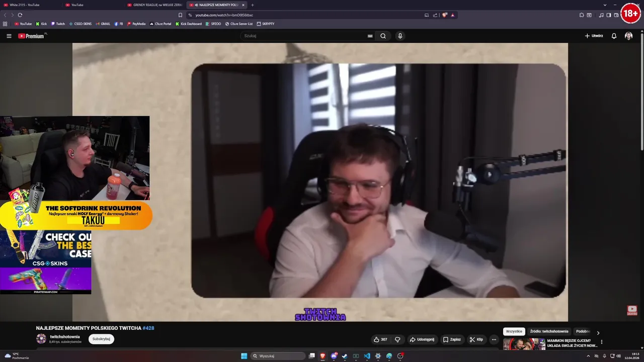The width and height of the screenshot is (644, 362).
Task: Open the PayMedia bookmark
Action: click(136, 24)
